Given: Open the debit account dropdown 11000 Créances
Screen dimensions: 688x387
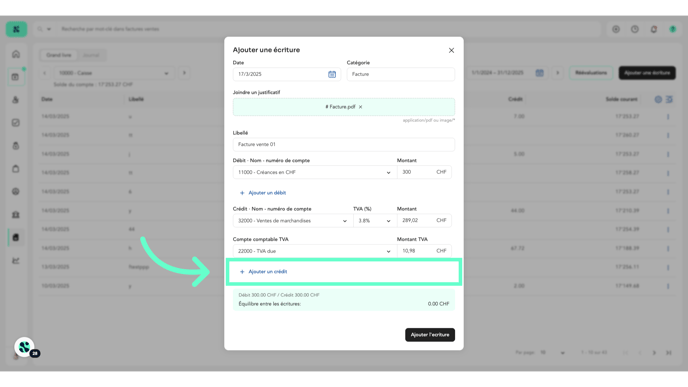Looking at the screenshot, I should [x=315, y=172].
